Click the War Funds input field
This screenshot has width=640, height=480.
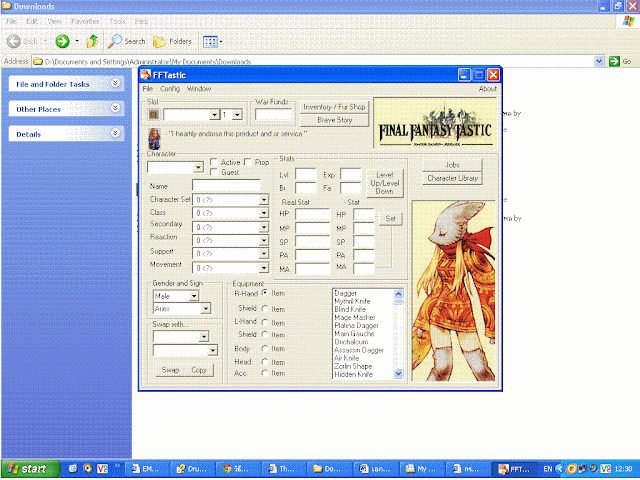click(x=273, y=115)
